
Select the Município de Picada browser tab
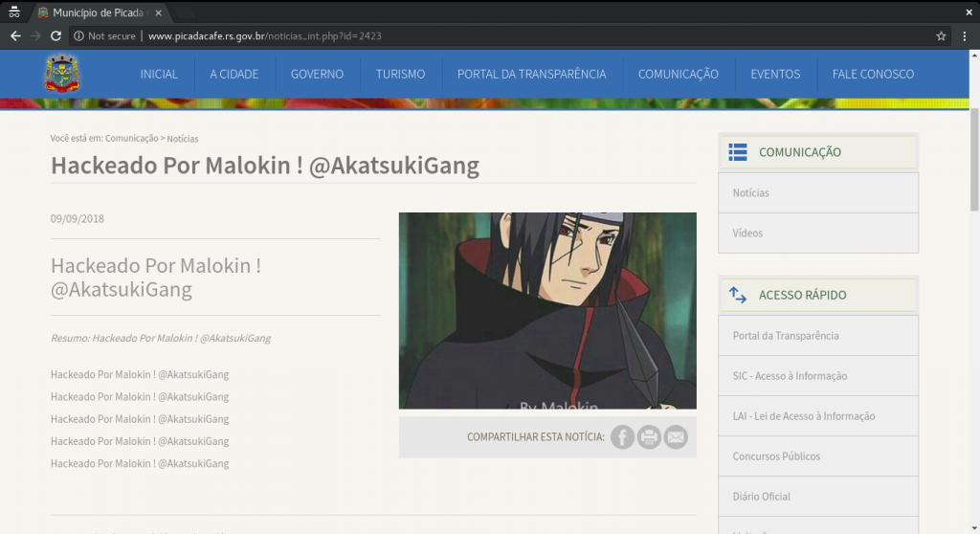[97, 12]
